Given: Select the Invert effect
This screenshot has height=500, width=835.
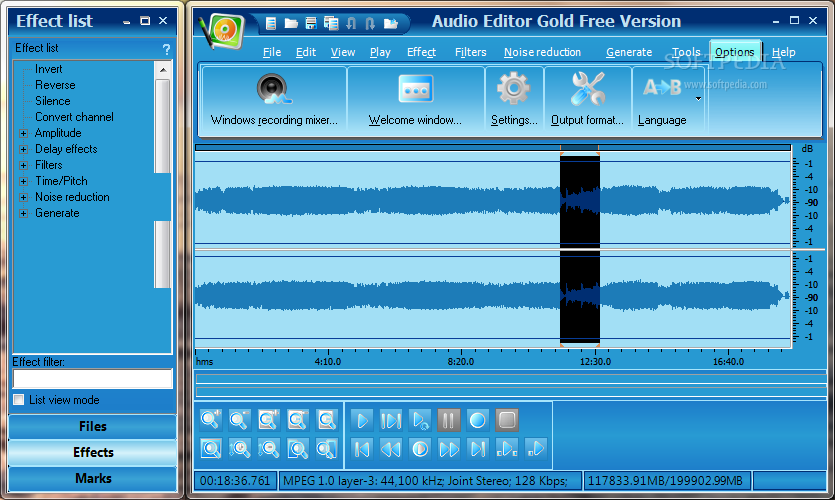Looking at the screenshot, I should pyautogui.click(x=48, y=69).
